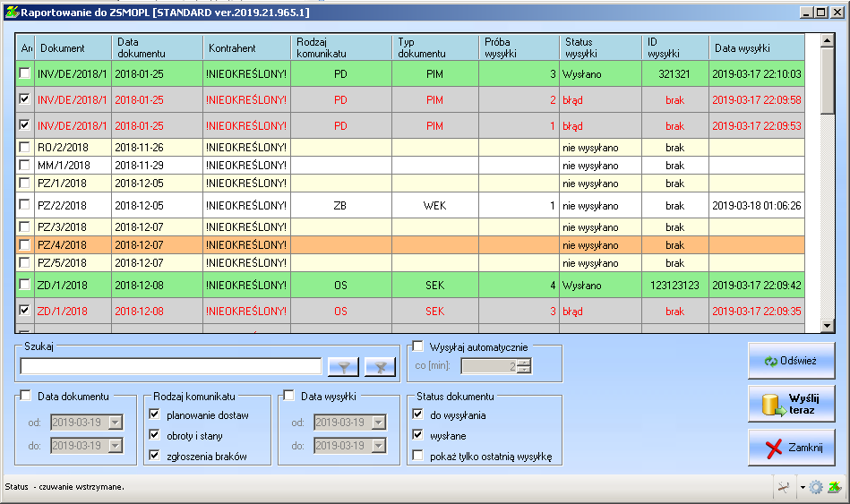The height and width of the screenshot is (504, 850).
Task: Uncheck obroty i stany
Action: [154, 435]
